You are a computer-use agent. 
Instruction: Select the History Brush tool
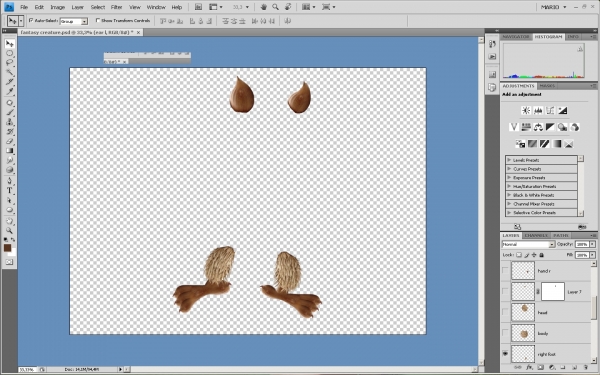pos(9,132)
